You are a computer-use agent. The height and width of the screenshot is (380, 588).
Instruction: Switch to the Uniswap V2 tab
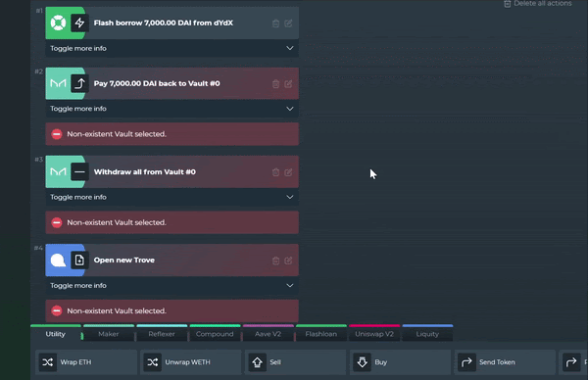pos(374,334)
